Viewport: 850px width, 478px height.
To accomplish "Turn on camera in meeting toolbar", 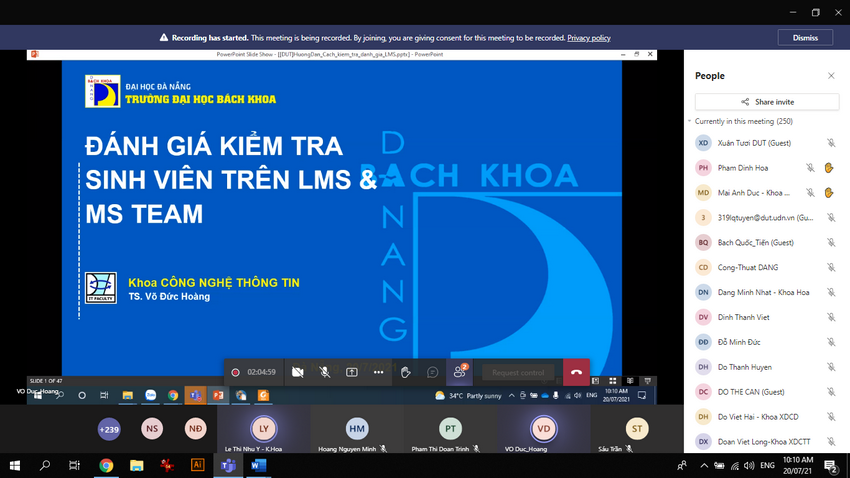I will (x=298, y=372).
